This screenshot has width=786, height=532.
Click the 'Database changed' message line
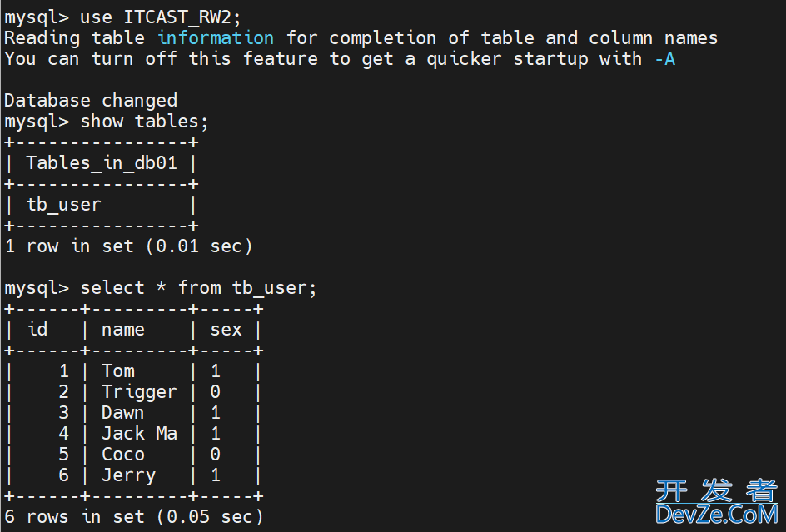91,100
